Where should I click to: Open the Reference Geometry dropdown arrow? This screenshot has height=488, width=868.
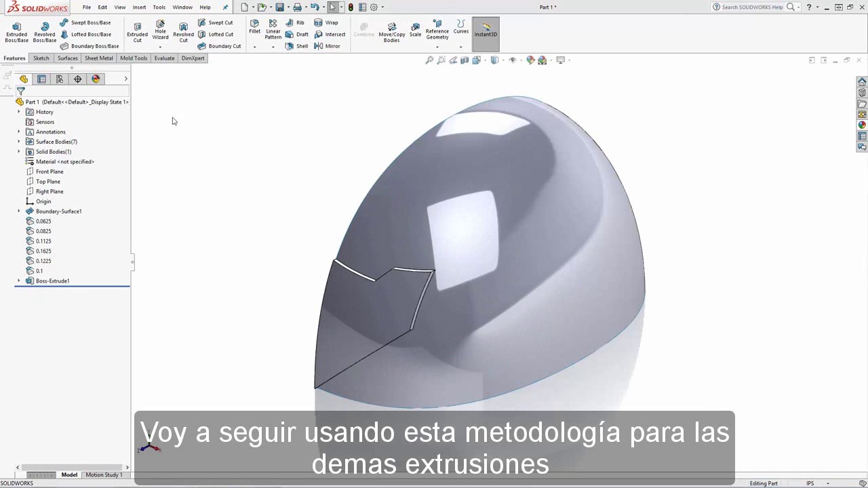click(x=437, y=47)
